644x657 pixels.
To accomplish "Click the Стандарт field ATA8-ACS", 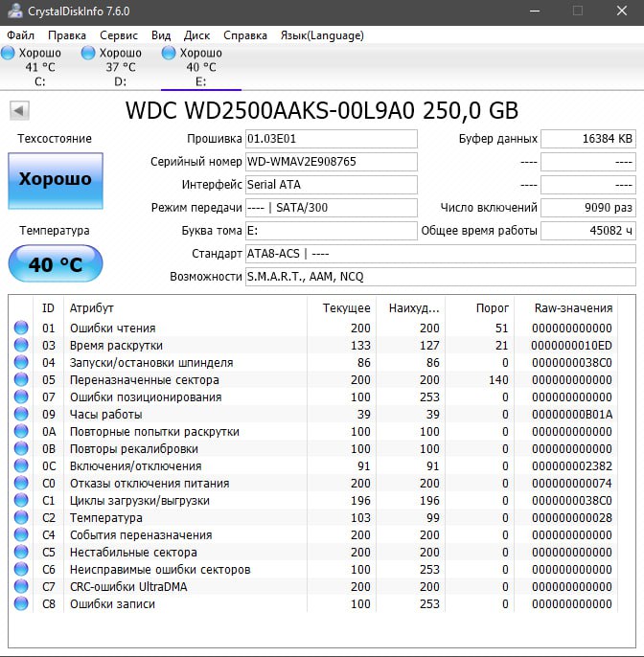I will [441, 254].
